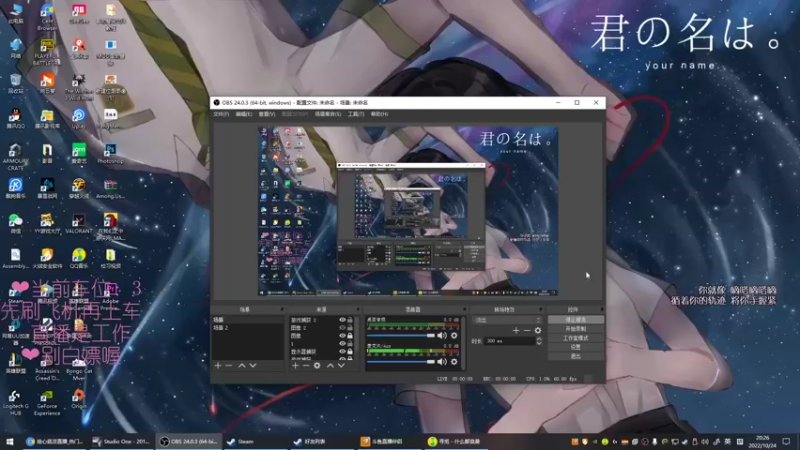Open the 查看(V) menu
Viewport: 800px width, 450px height.
(267, 114)
